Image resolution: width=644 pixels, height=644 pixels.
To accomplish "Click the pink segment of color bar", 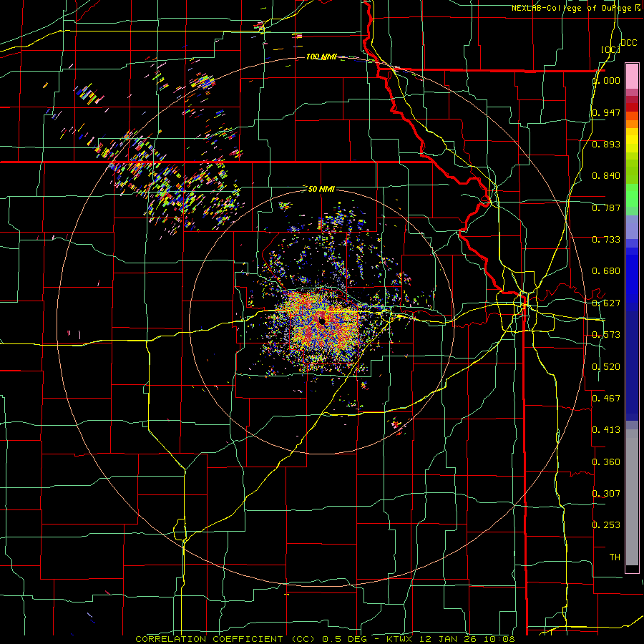I will [632, 76].
